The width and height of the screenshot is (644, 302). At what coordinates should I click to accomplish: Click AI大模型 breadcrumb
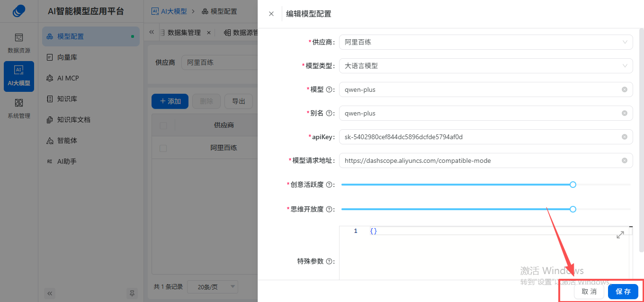point(169,11)
